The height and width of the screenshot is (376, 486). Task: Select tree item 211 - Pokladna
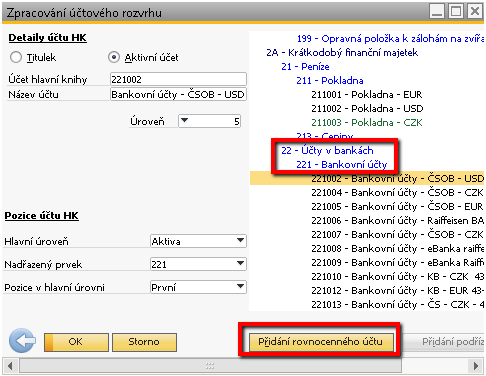(x=330, y=81)
